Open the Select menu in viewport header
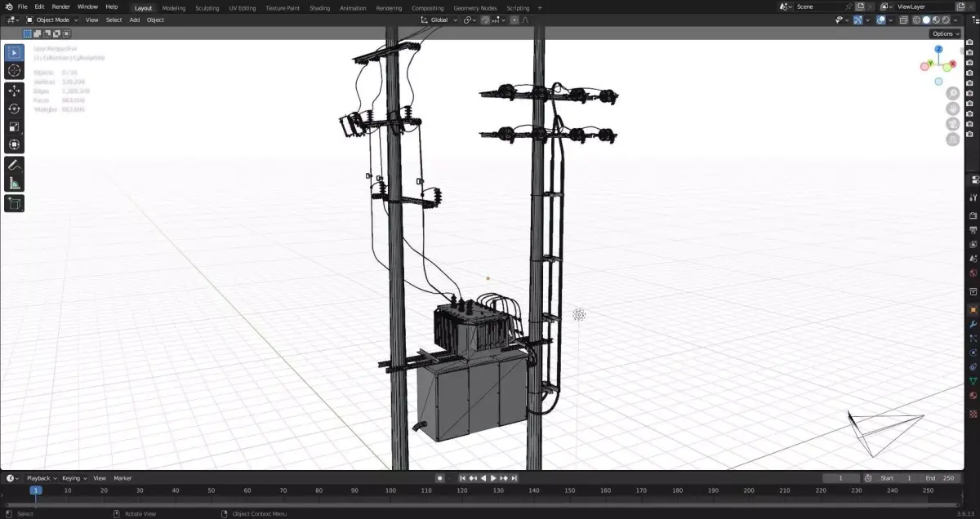The height and width of the screenshot is (519, 980). (114, 20)
